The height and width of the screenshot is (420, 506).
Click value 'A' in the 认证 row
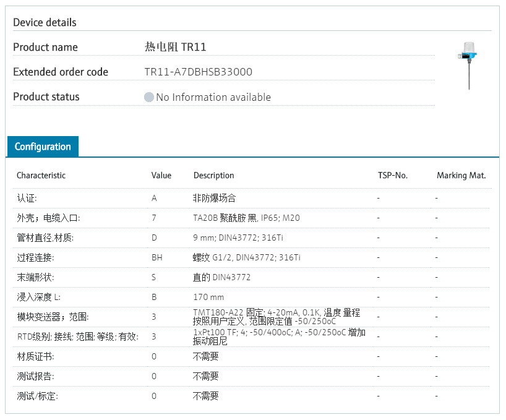pyautogui.click(x=154, y=198)
